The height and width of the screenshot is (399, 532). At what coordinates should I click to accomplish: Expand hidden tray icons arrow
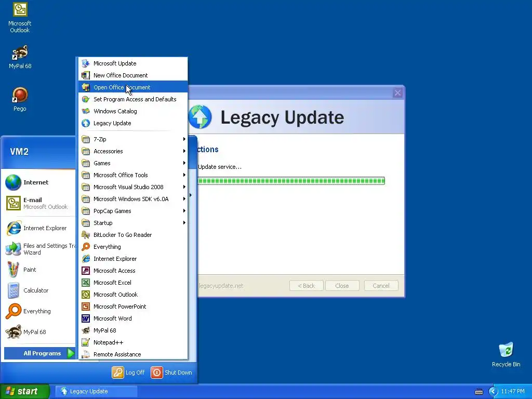[493, 392]
